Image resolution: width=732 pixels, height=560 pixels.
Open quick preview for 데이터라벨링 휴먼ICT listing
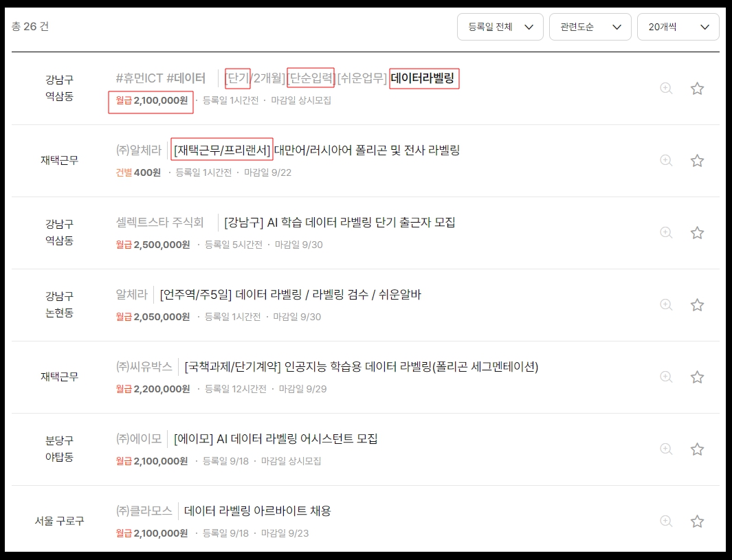tap(666, 88)
